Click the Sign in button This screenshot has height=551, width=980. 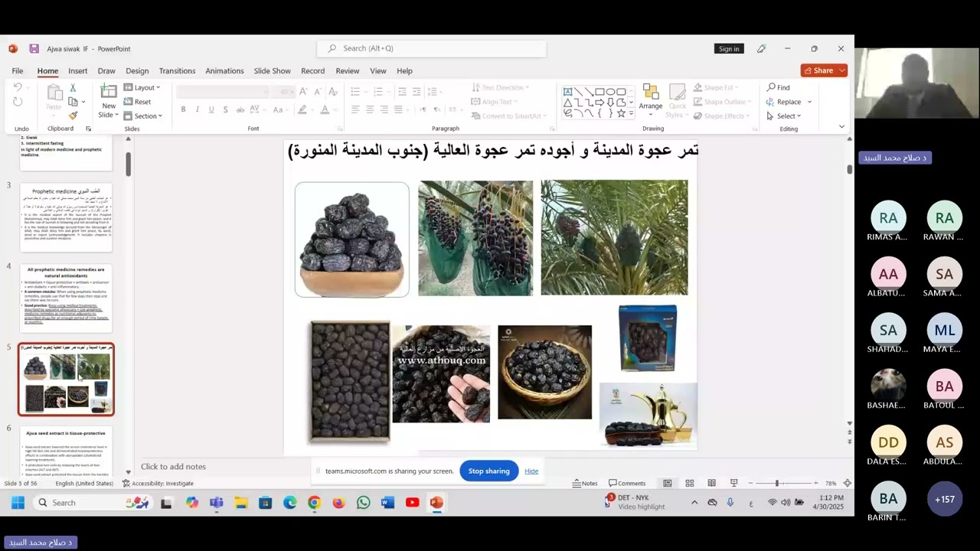tap(729, 48)
